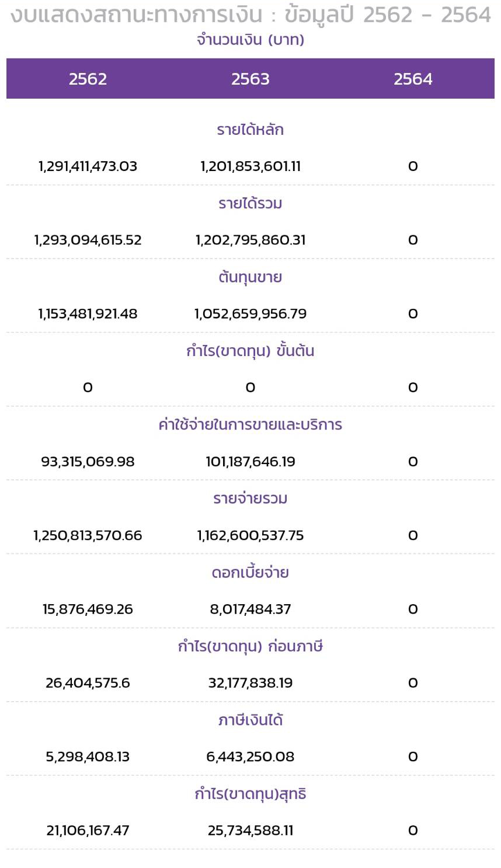Select the net profit figure 25,734,588.11
The width and height of the screenshot is (501, 868).
point(250,831)
